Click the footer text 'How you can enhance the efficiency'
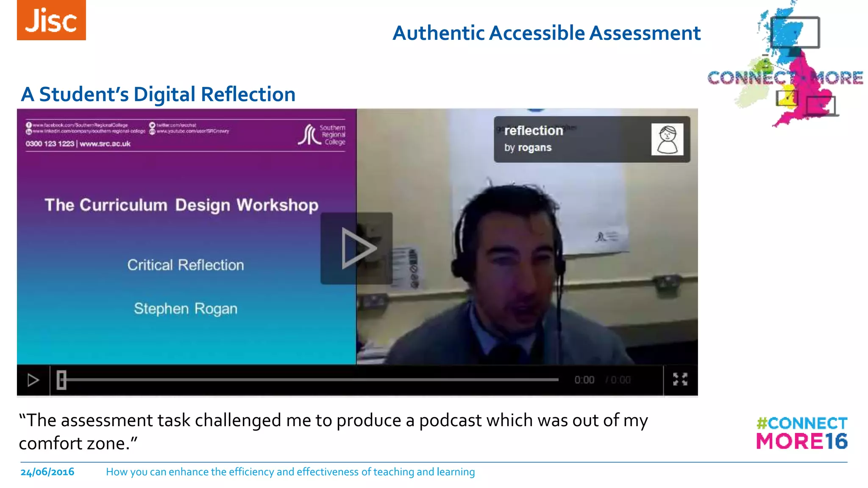The width and height of the screenshot is (868, 488). click(x=290, y=472)
